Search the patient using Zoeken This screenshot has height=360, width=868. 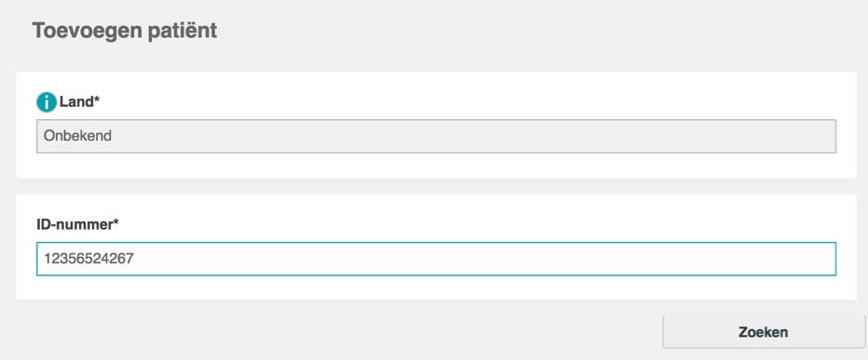763,332
